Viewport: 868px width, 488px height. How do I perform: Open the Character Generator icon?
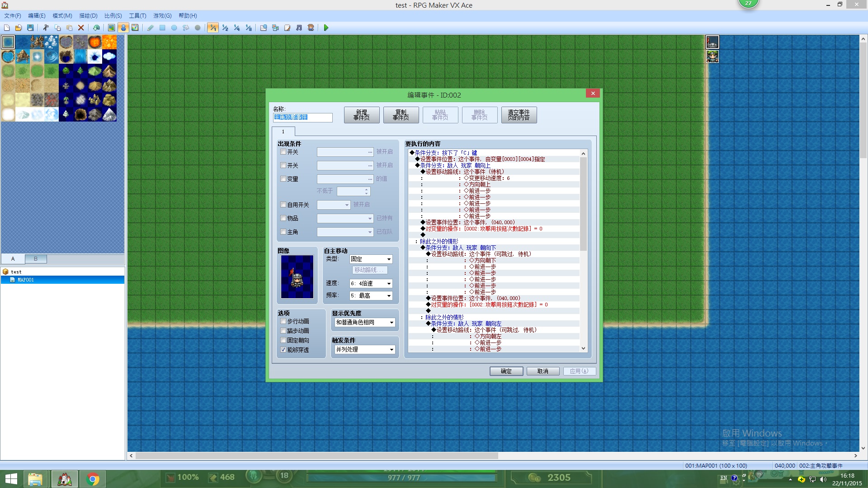point(311,28)
